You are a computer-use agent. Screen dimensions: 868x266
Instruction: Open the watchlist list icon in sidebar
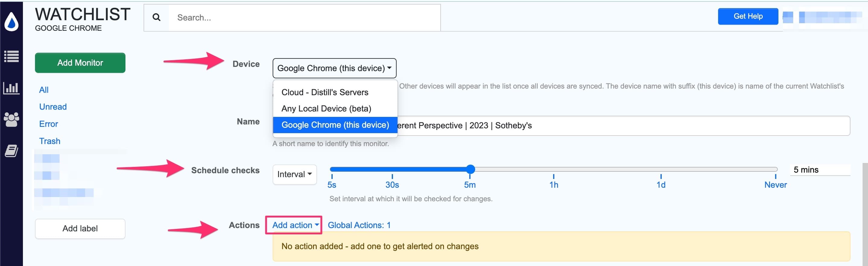(x=11, y=56)
